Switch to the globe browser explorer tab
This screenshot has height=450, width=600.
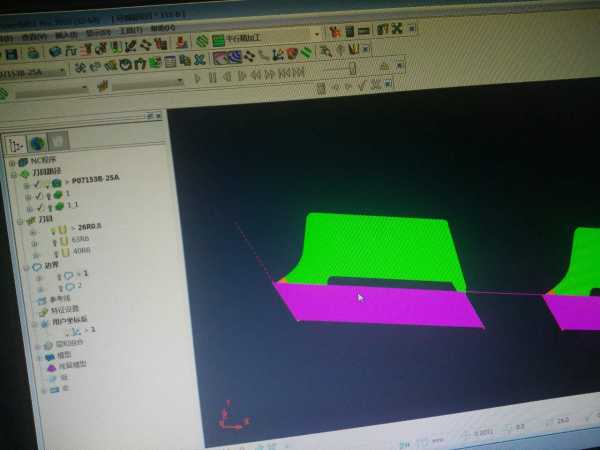pyautogui.click(x=38, y=143)
